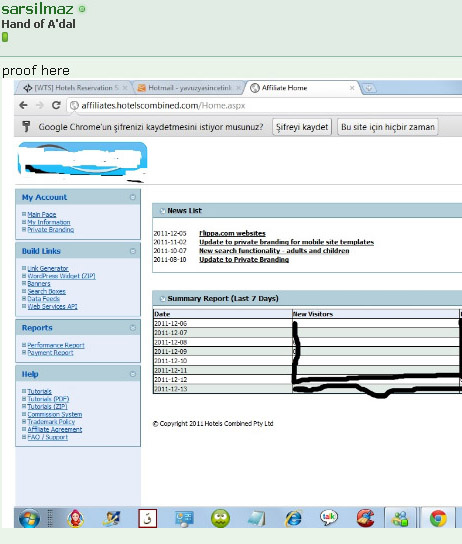Close the WTS Hotels Reservation tab
Screen dimensions: 462x544
pos(125,88)
